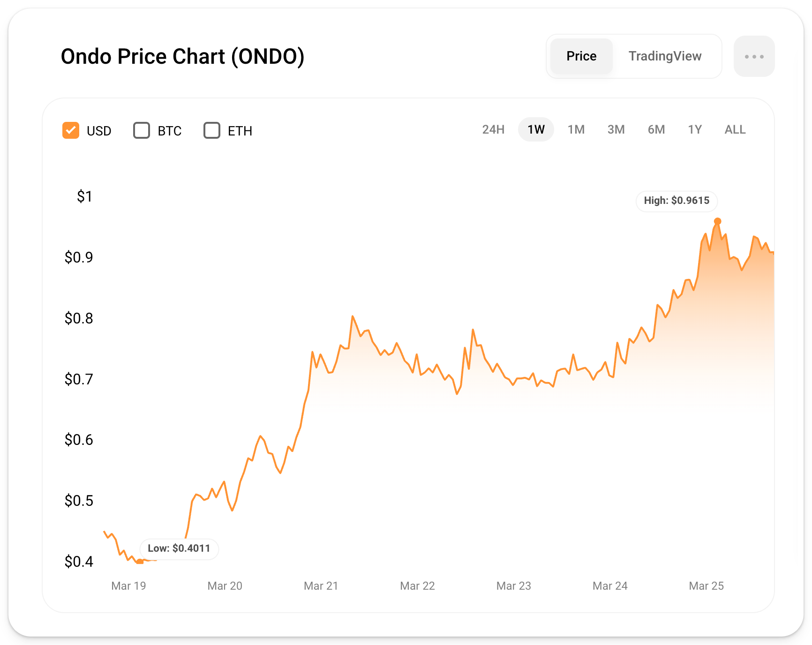
Task: Click the $1 price axis label
Action: pos(85,196)
